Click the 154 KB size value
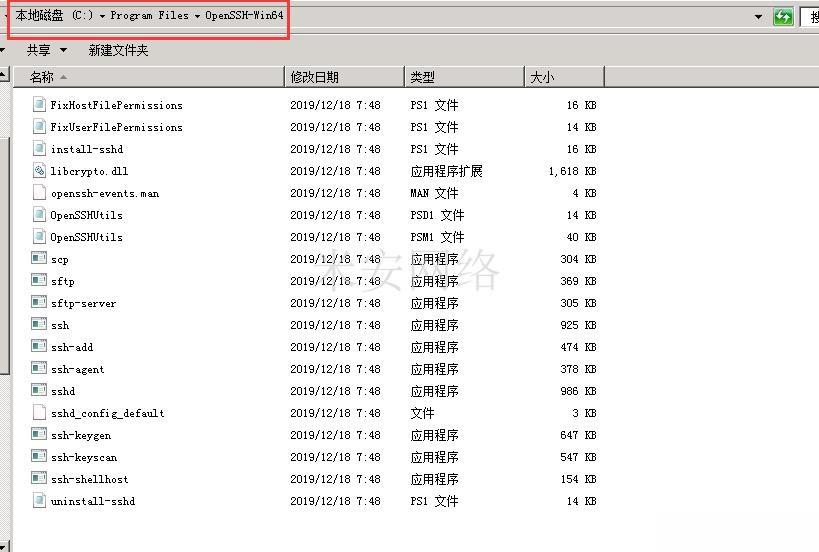The image size is (819, 552). tap(578, 479)
